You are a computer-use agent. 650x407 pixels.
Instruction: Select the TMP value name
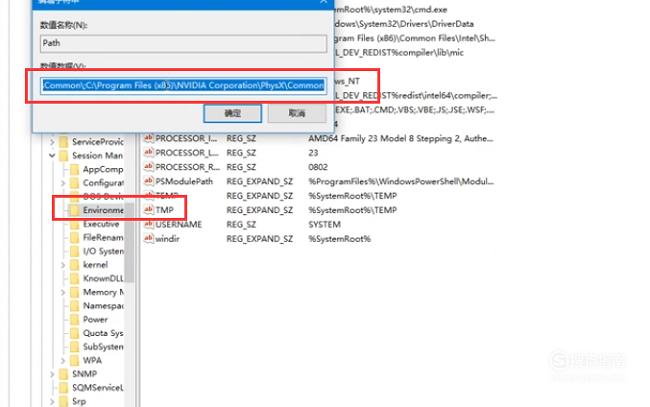click(x=164, y=210)
